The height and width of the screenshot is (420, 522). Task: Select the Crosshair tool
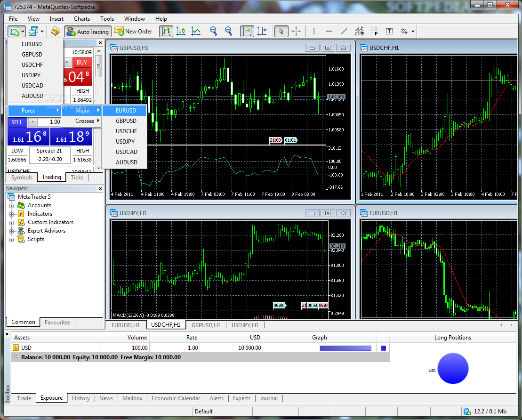pyautogui.click(x=296, y=31)
